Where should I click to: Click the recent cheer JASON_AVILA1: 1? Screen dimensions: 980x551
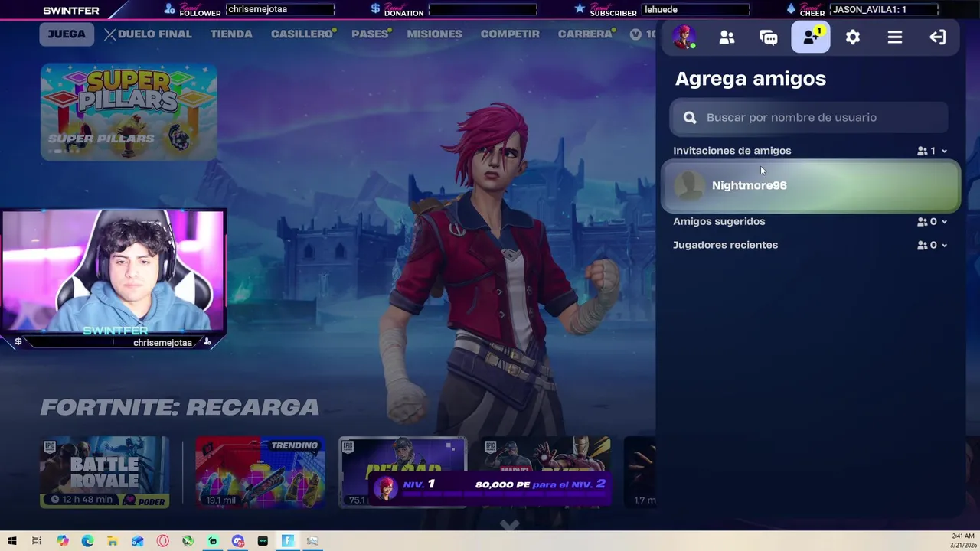click(x=884, y=10)
